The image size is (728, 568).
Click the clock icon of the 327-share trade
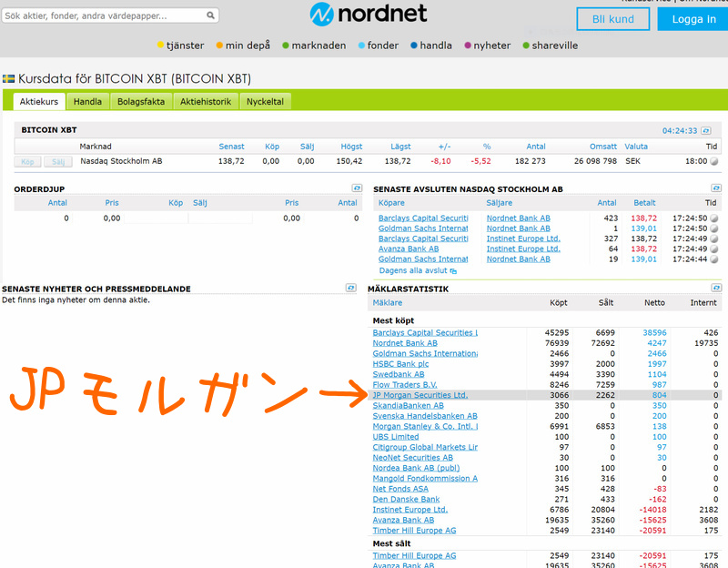714,238
